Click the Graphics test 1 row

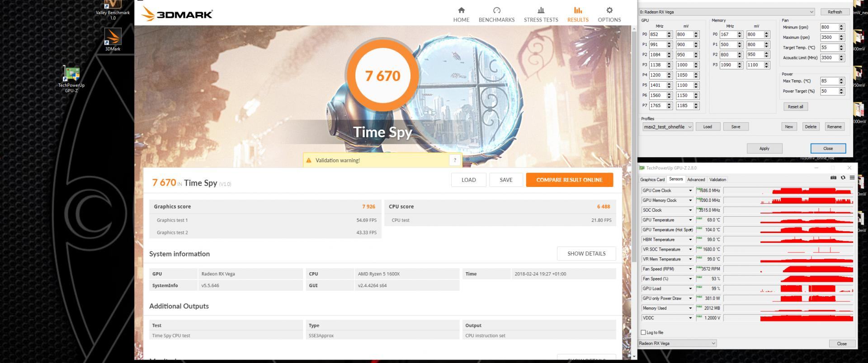(x=265, y=220)
